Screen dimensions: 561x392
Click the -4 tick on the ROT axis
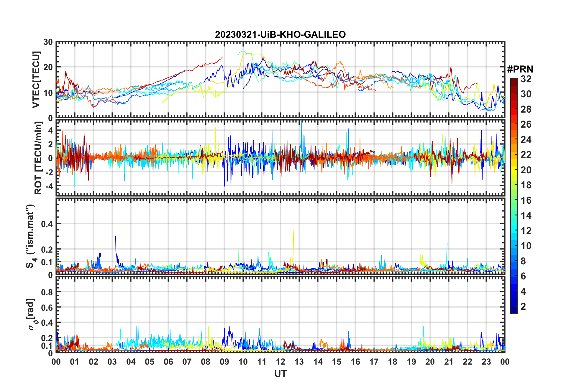[49, 186]
